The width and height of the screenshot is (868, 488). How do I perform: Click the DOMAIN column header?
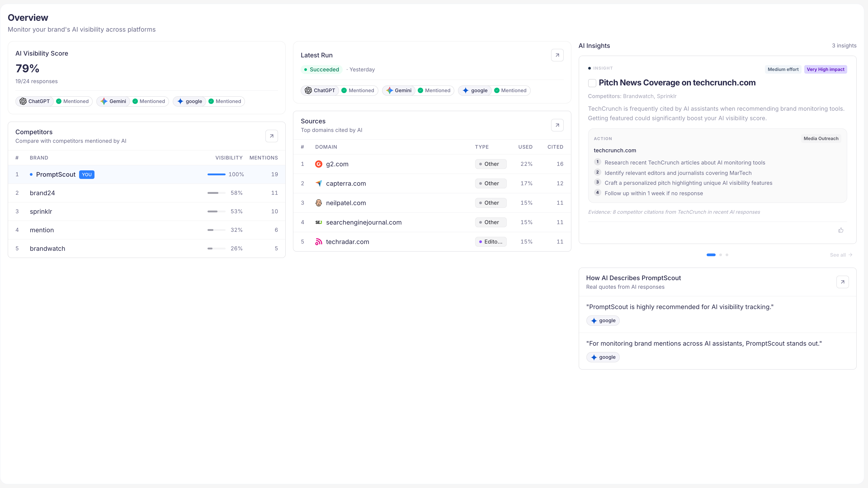[326, 147]
